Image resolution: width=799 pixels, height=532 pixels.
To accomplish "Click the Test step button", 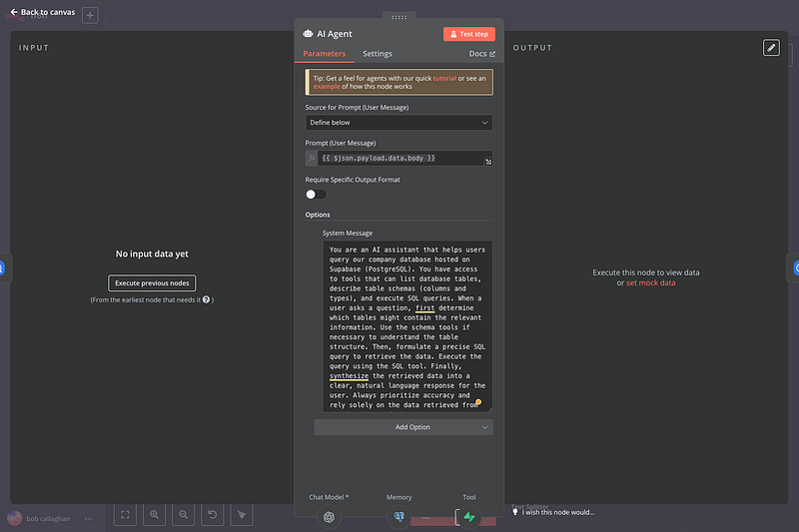I will click(468, 34).
